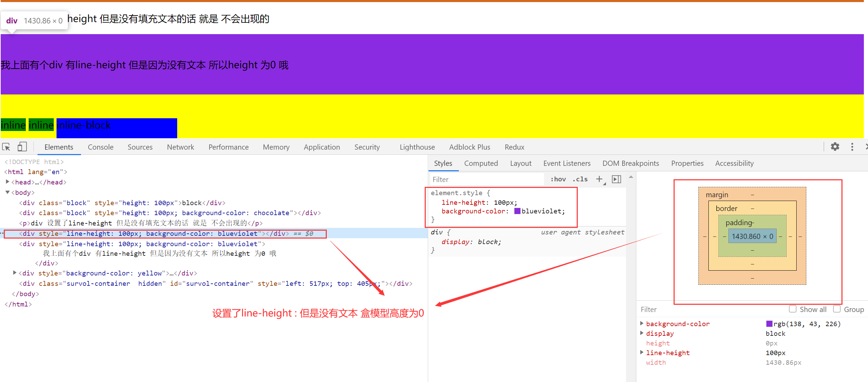
Task: Click the .cls class toggle button
Action: coord(580,179)
